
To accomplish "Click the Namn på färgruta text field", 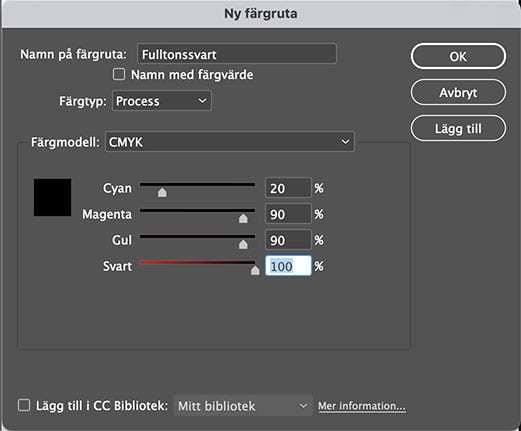I will coord(237,54).
